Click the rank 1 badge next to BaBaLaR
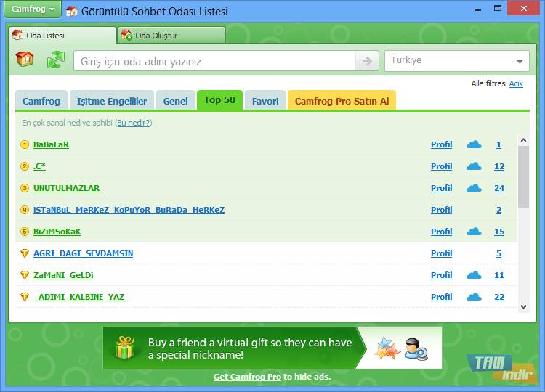The width and height of the screenshot is (545, 392). point(25,144)
